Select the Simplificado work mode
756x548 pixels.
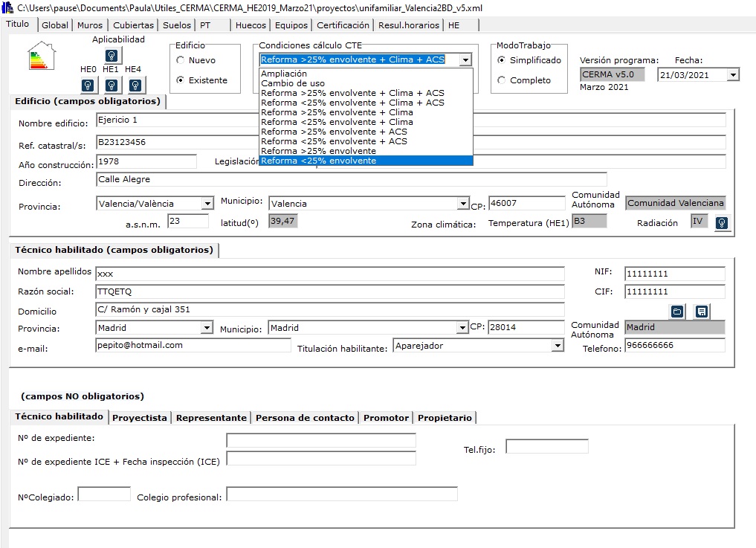point(502,60)
